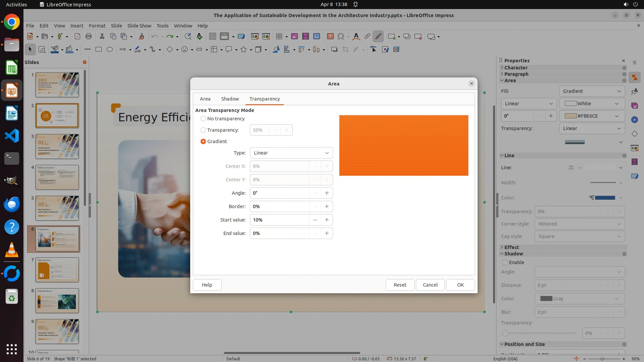Click the Insert Table toolbar icon
This screenshot has height=362, width=644.
279,37
